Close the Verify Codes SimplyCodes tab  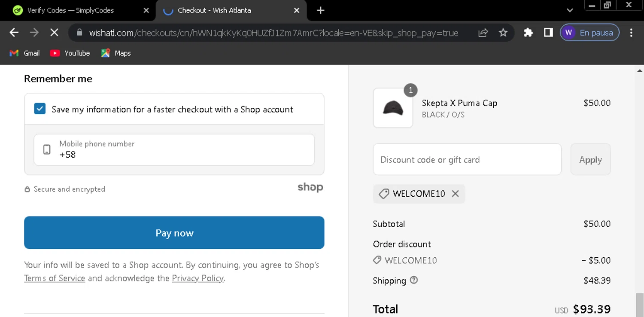[146, 10]
